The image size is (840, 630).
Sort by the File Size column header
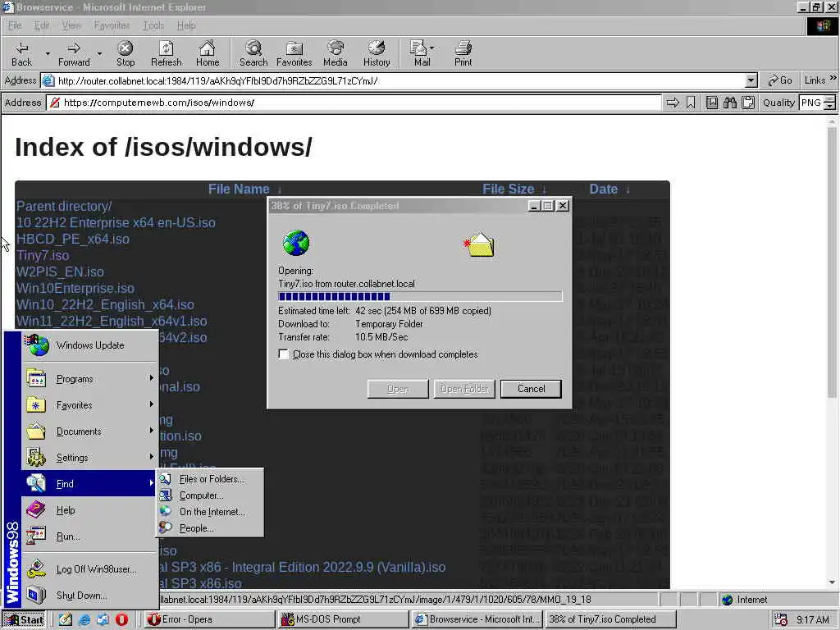click(x=508, y=189)
